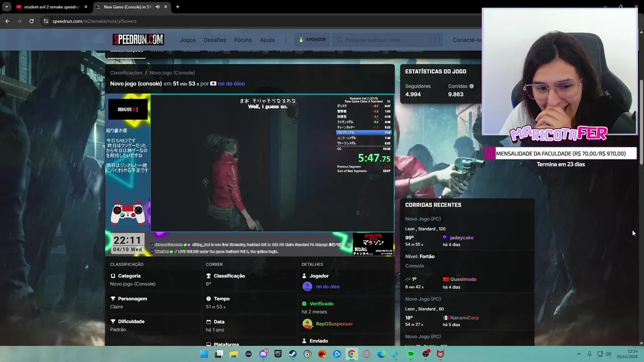Open Steam from the taskbar
The width and height of the screenshot is (644, 362).
[292, 354]
